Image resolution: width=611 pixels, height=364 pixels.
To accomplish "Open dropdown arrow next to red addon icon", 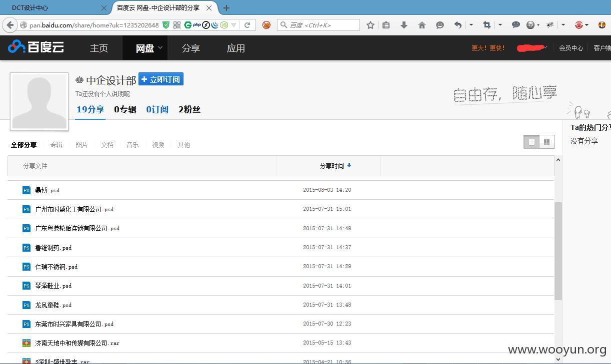I will pos(586,25).
